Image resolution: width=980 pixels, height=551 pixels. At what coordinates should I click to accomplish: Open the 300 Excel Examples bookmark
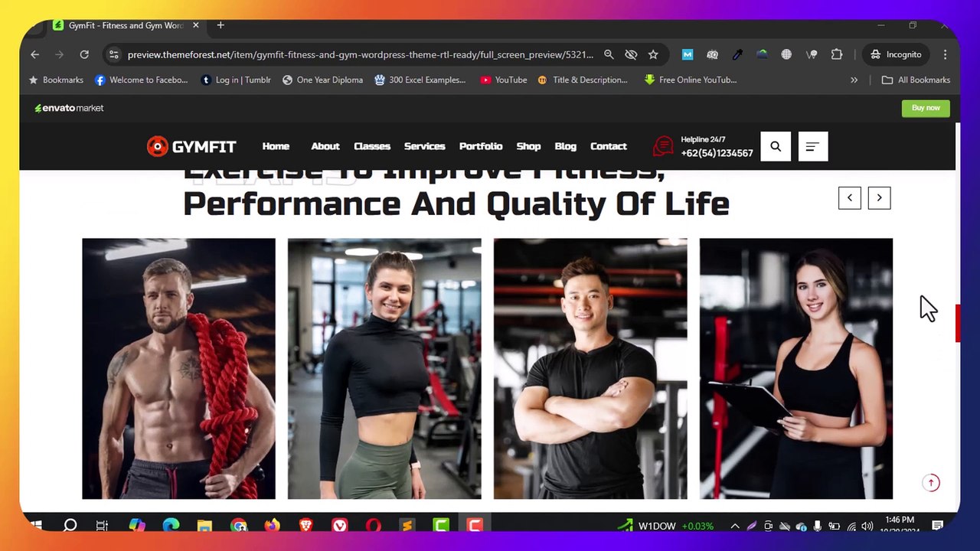(x=420, y=80)
